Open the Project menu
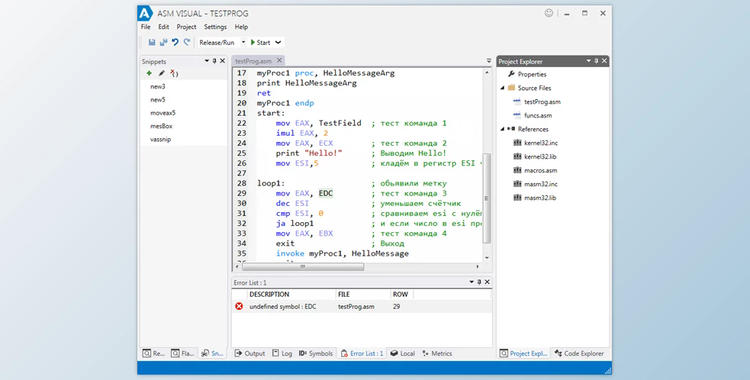750x380 pixels. pyautogui.click(x=187, y=27)
